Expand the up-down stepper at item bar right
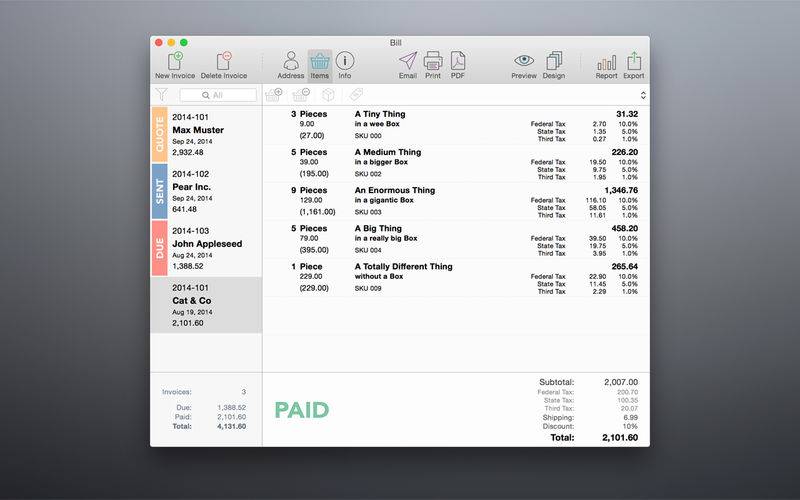800x500 pixels. pos(643,95)
